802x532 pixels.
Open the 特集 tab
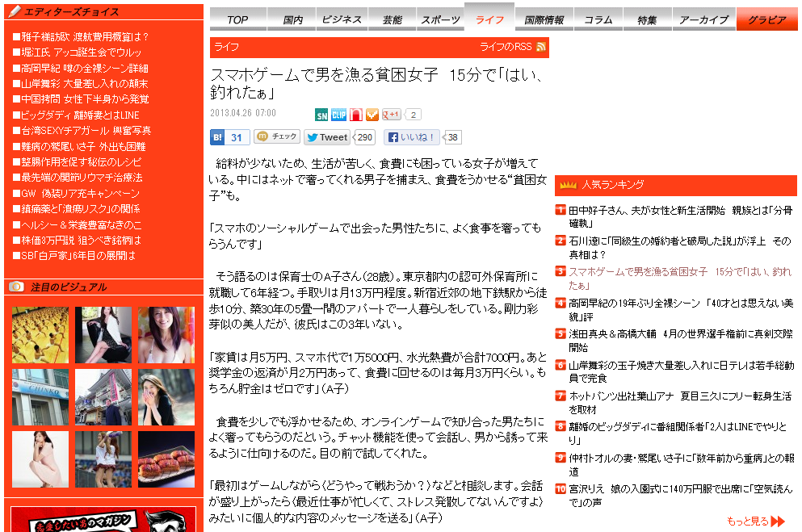[647, 20]
